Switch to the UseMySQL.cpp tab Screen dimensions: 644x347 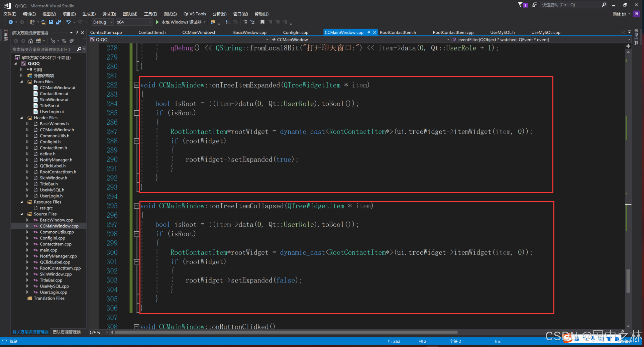point(546,32)
